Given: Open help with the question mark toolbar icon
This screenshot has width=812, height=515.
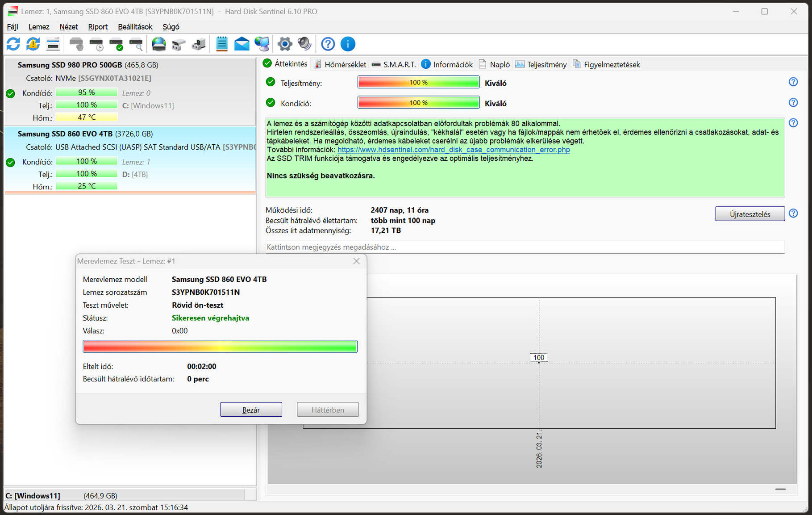Looking at the screenshot, I should pos(328,44).
